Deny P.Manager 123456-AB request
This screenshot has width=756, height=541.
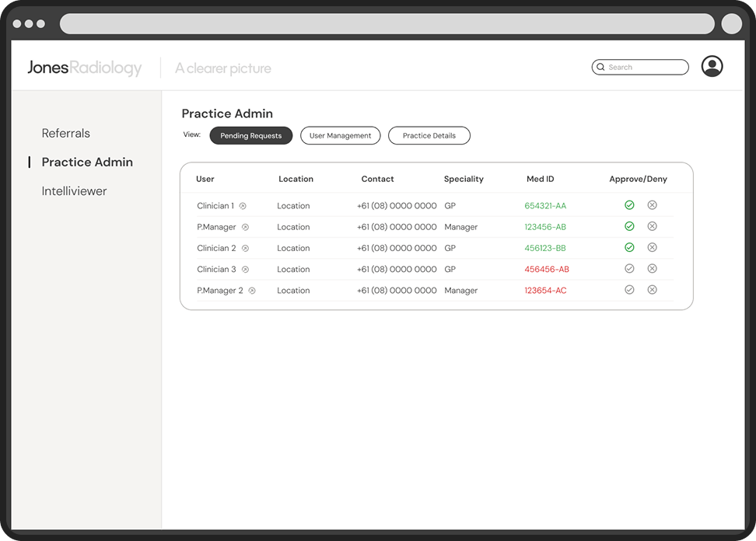pos(652,226)
